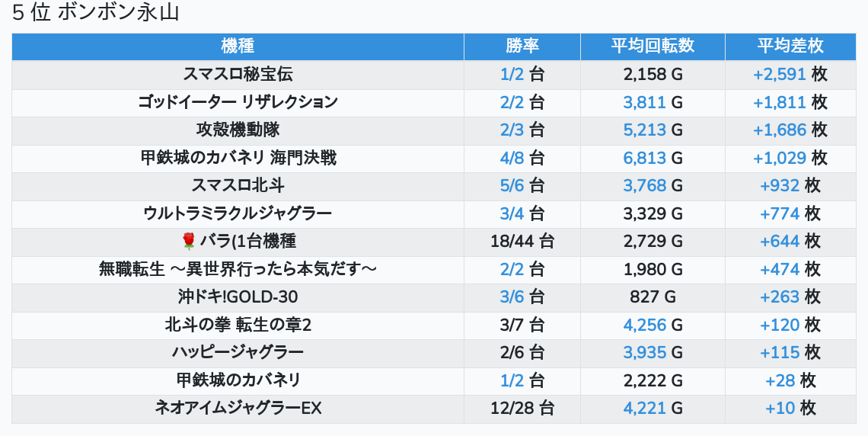Click the 平均回転数 column header
868x436 pixels.
pyautogui.click(x=653, y=46)
